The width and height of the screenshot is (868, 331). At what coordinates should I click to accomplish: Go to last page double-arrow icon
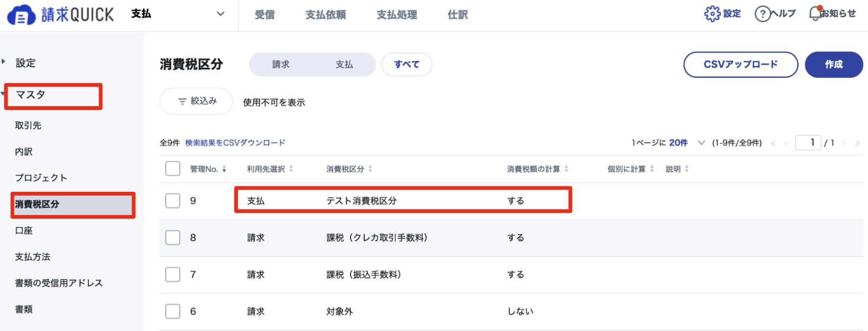pyautogui.click(x=857, y=143)
